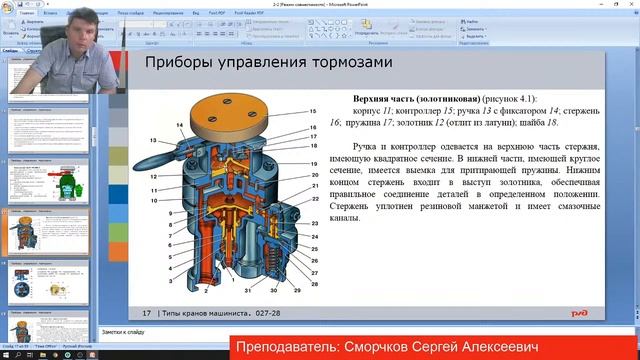This screenshot has height=360, width=640.
Task: Click the slide title Приборы управления тормозами
Action: [269, 62]
